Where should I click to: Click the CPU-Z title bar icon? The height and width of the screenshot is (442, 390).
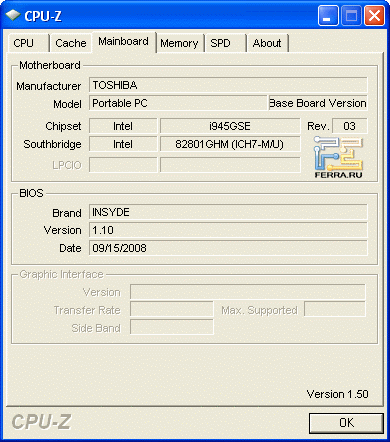[x=13, y=15]
